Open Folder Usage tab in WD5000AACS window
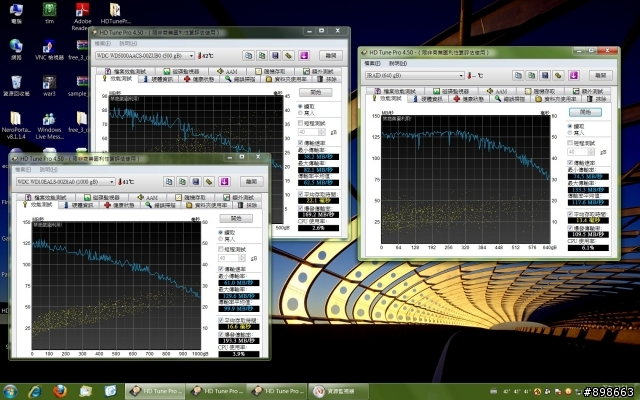The width and height of the screenshot is (640, 400). [287, 79]
